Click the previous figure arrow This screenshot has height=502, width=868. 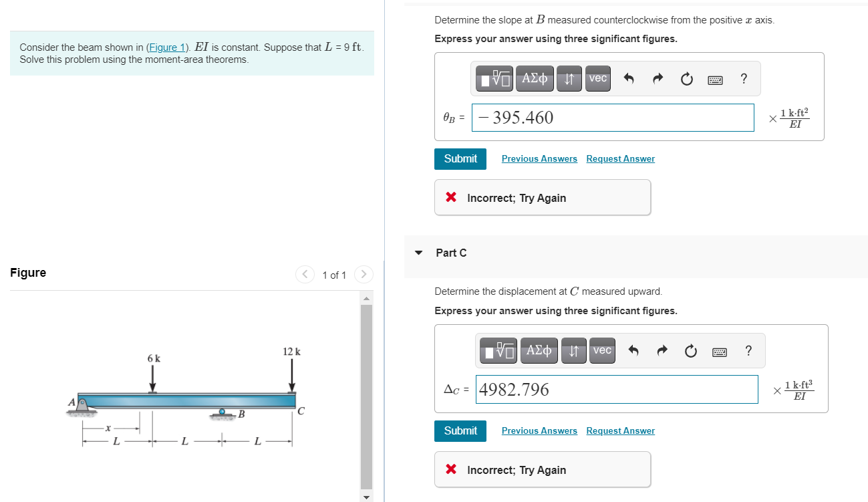coord(305,275)
